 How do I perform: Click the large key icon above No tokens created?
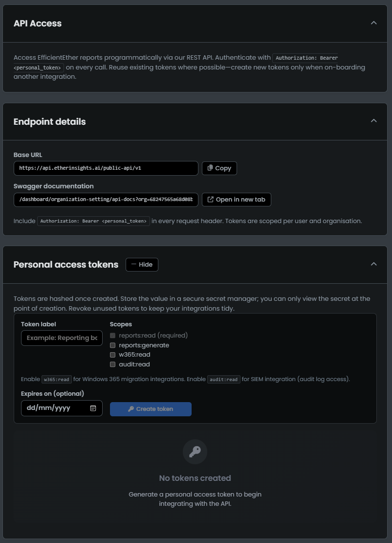(x=195, y=452)
